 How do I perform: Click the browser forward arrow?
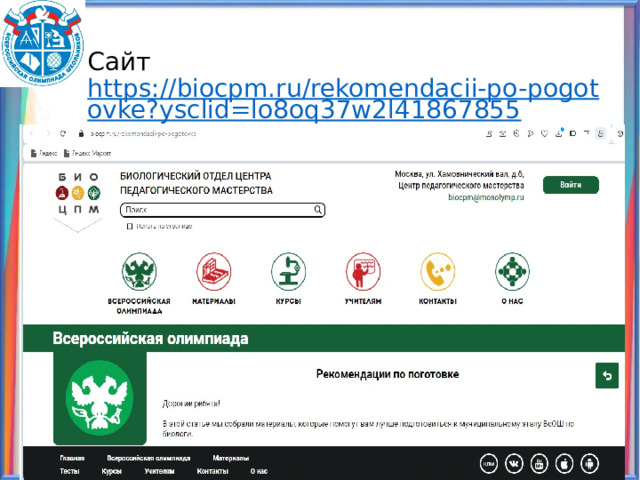tap(47, 133)
